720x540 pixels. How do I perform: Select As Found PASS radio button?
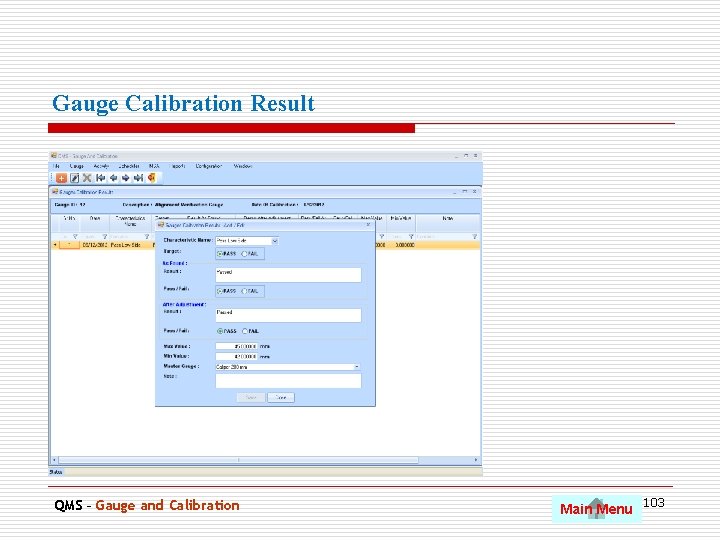[219, 291]
